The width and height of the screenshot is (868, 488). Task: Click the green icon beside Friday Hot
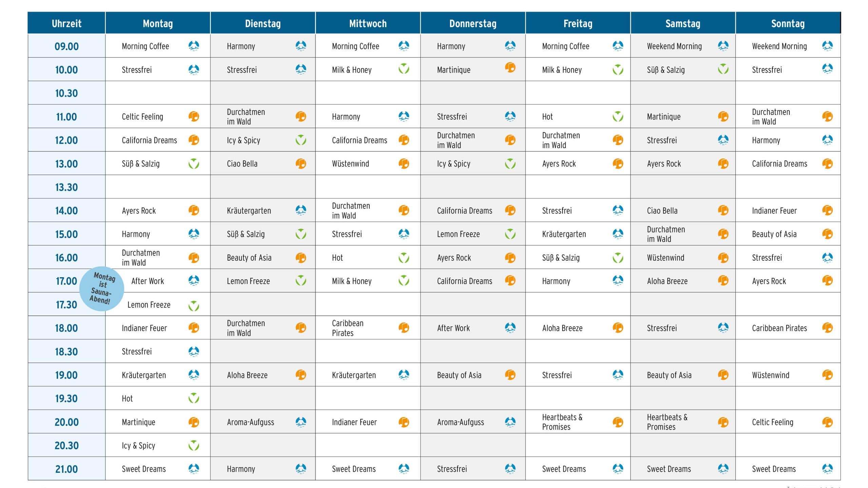point(618,116)
